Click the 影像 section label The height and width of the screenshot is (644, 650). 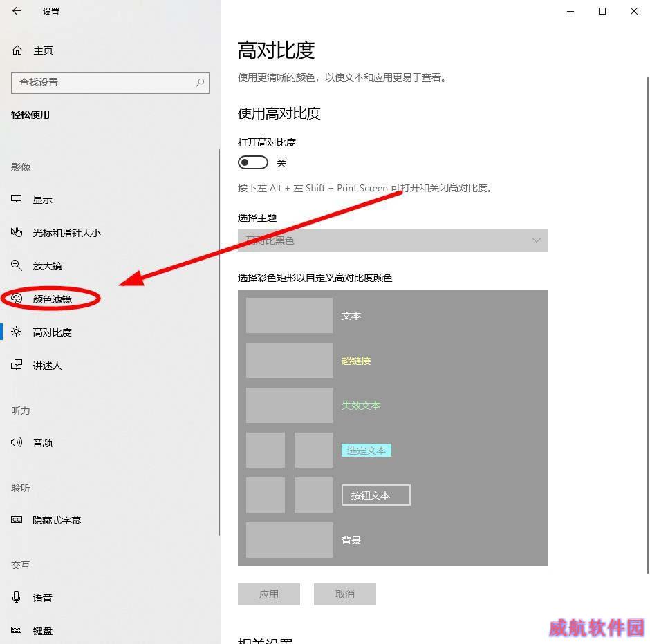pos(21,167)
